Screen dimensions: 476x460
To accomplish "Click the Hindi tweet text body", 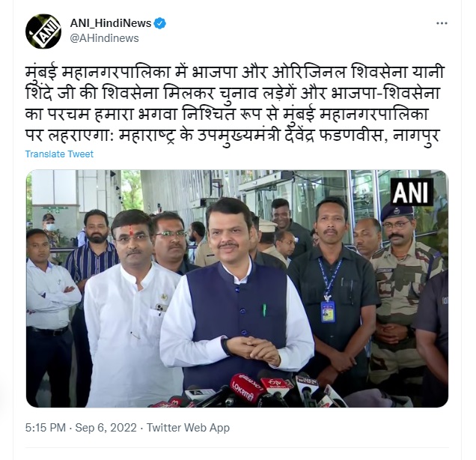I will click(235, 103).
